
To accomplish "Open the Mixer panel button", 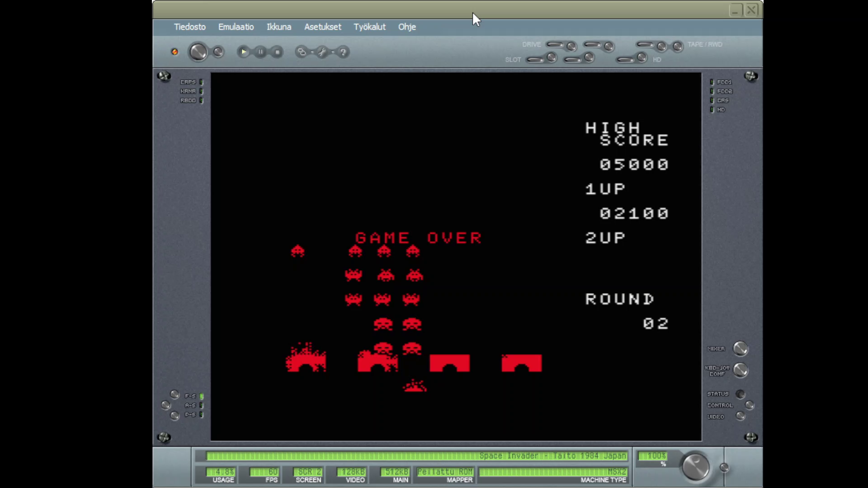I will [x=740, y=348].
